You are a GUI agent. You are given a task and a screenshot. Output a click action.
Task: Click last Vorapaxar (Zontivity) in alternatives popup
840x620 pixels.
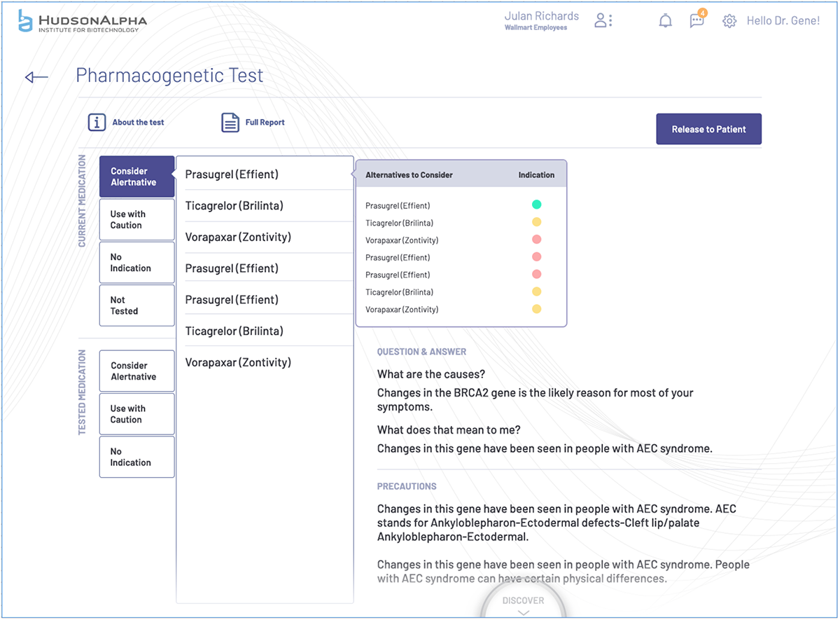point(402,310)
